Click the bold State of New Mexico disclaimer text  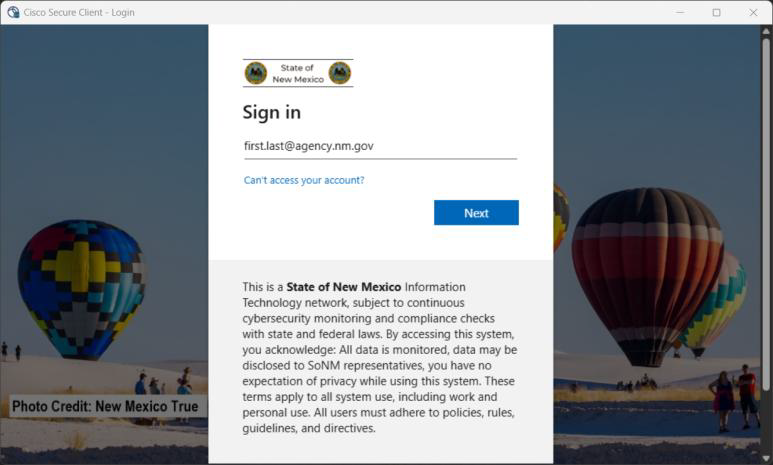(x=344, y=287)
